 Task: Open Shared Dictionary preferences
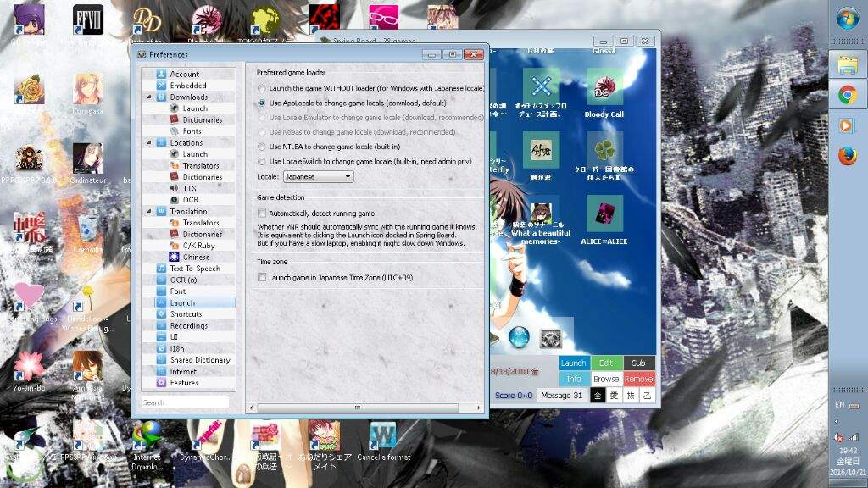pos(200,360)
